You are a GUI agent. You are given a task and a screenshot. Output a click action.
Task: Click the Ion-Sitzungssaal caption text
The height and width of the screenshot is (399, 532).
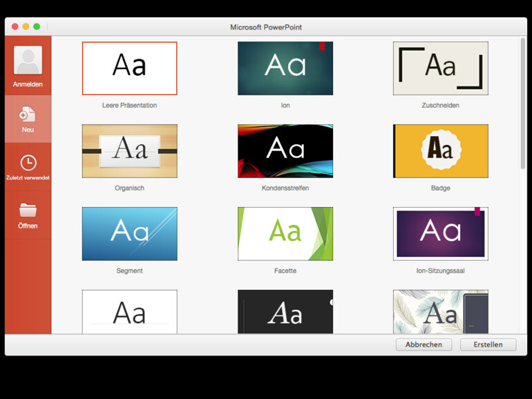tap(441, 271)
